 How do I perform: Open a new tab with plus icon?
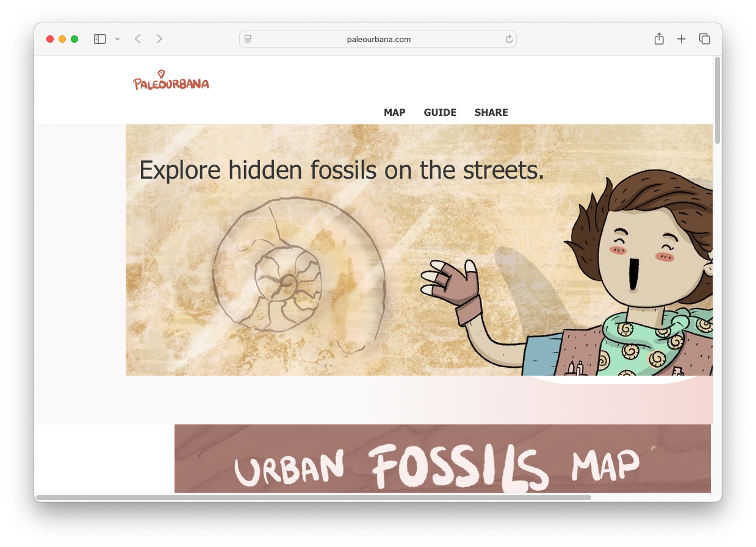coord(682,39)
